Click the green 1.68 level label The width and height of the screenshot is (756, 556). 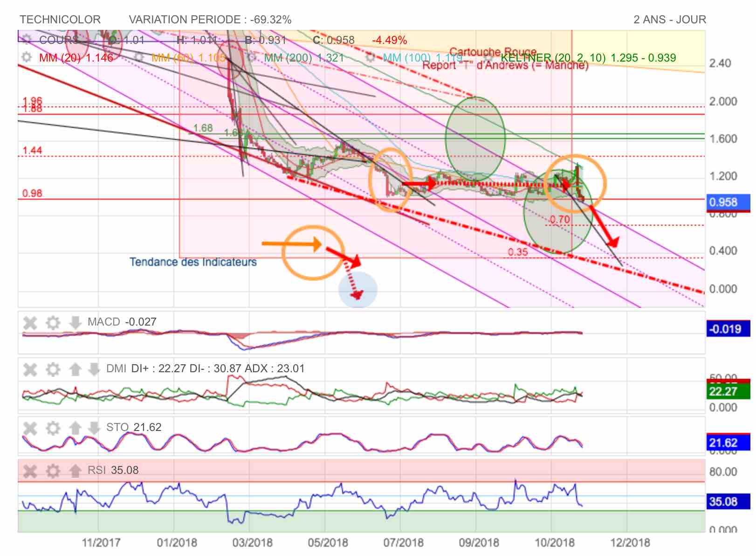click(x=203, y=128)
